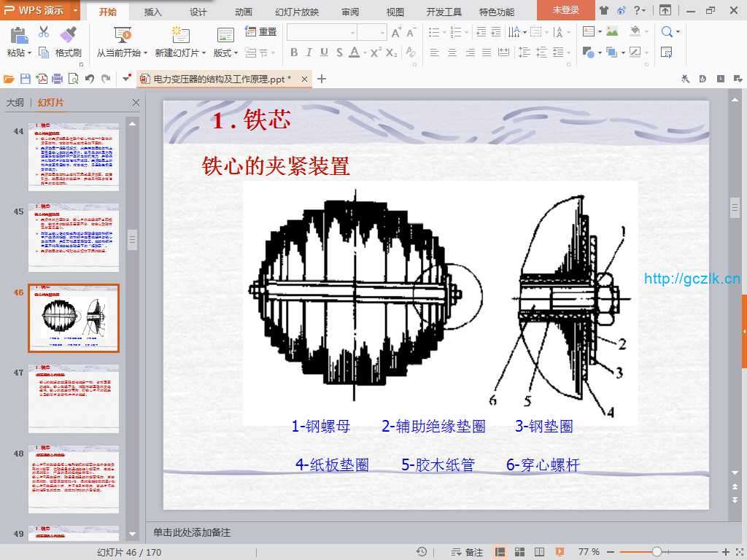Toggle Bold formatting

click(294, 52)
